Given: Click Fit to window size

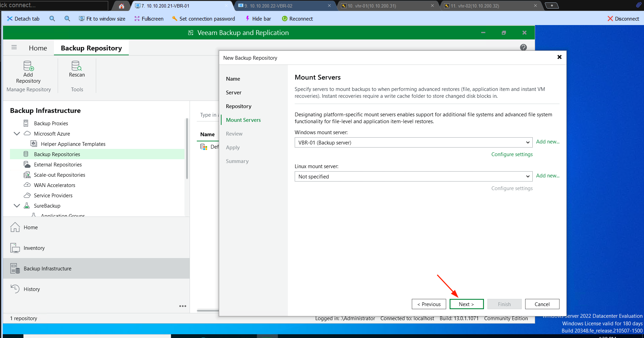Looking at the screenshot, I should click(x=102, y=19).
